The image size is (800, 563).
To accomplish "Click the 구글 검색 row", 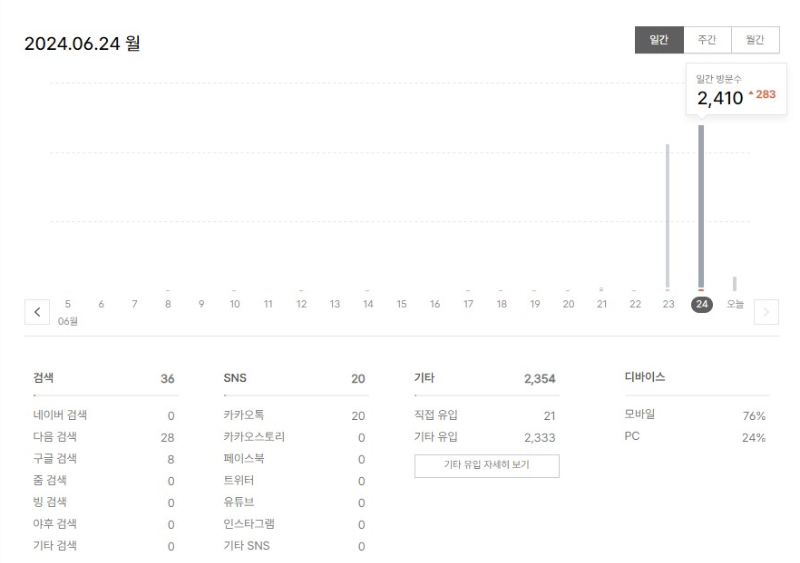I will pos(104,459).
